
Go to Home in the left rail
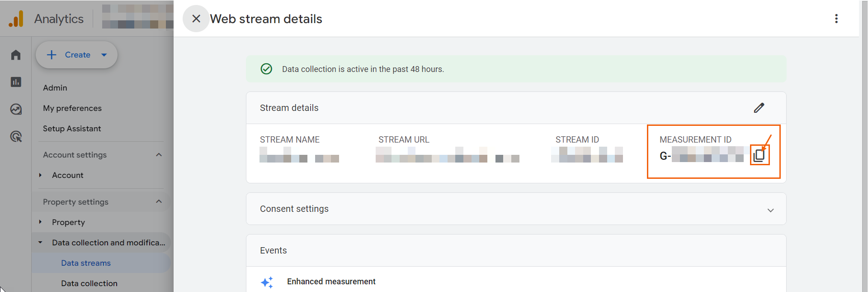coord(16,55)
